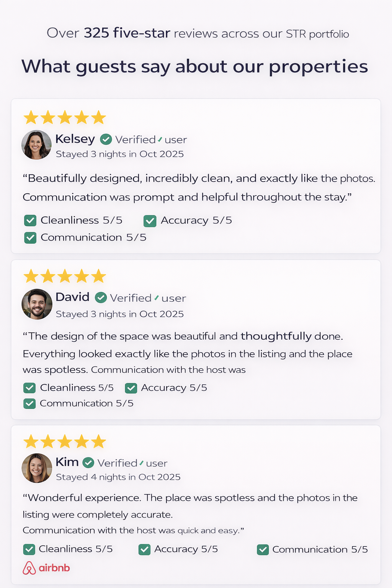The height and width of the screenshot is (588, 392).
Task: Click the airbnb wordmark text
Action: 54,568
